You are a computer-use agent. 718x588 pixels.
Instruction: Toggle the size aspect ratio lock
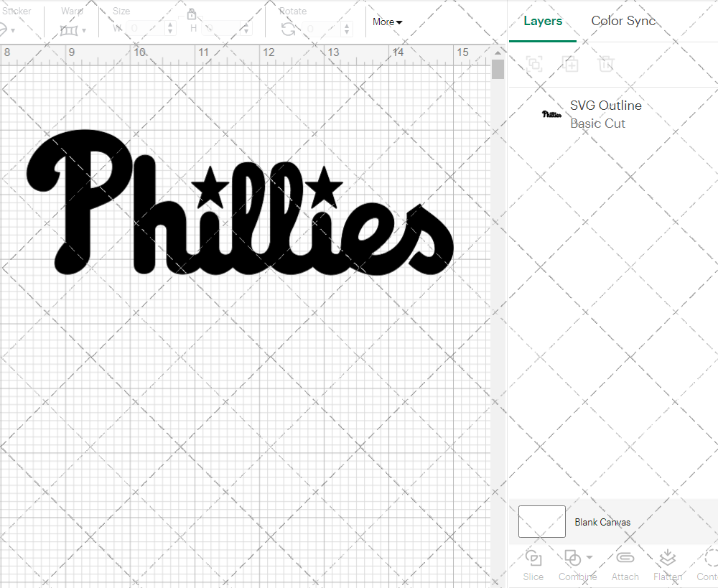tap(192, 14)
